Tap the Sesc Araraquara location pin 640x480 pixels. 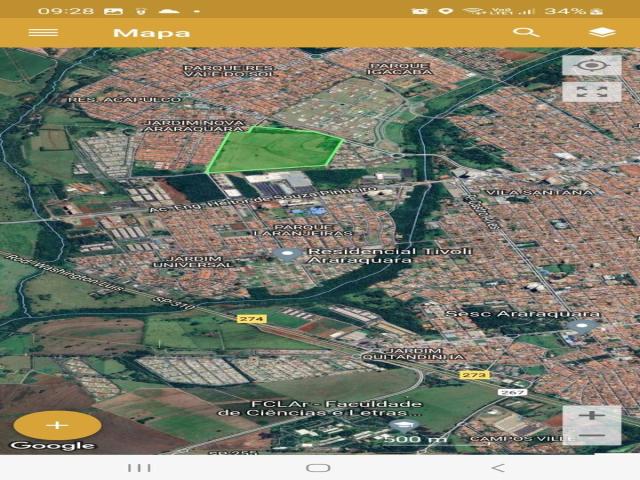coord(582,327)
